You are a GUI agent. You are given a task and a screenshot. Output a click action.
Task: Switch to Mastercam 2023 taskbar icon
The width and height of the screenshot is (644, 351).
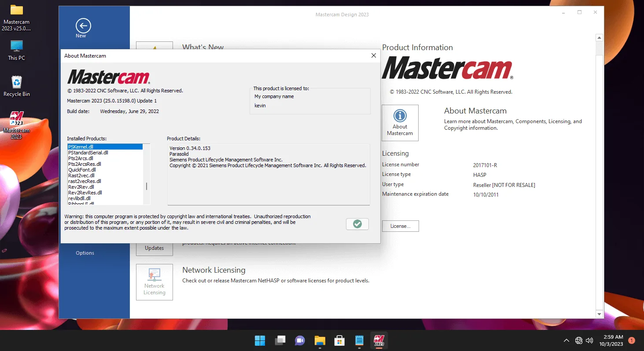[x=379, y=340]
